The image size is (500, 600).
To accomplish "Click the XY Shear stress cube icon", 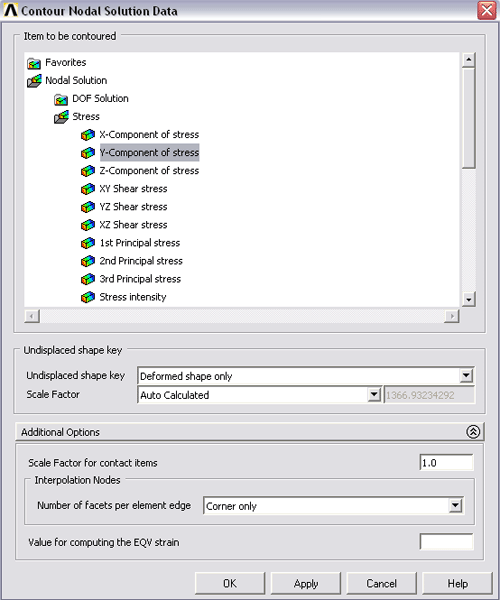I will [88, 189].
